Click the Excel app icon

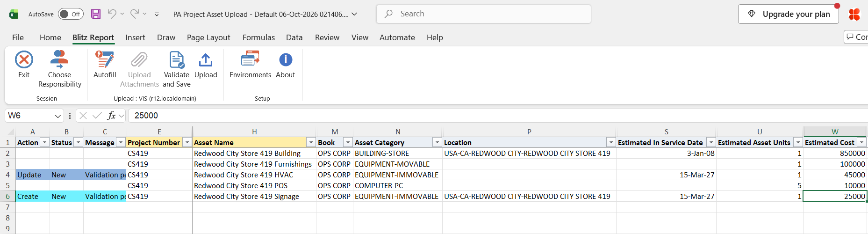(x=14, y=14)
